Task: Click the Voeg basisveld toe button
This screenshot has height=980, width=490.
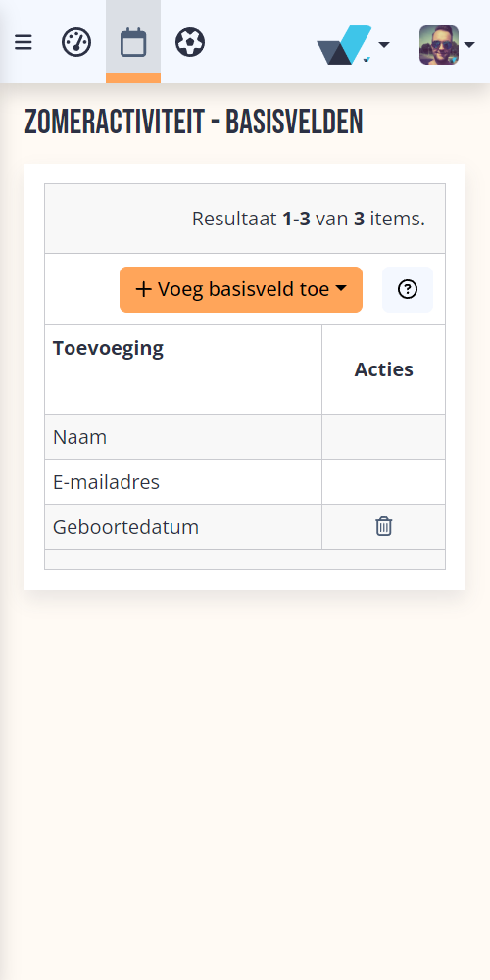Action: (x=241, y=289)
